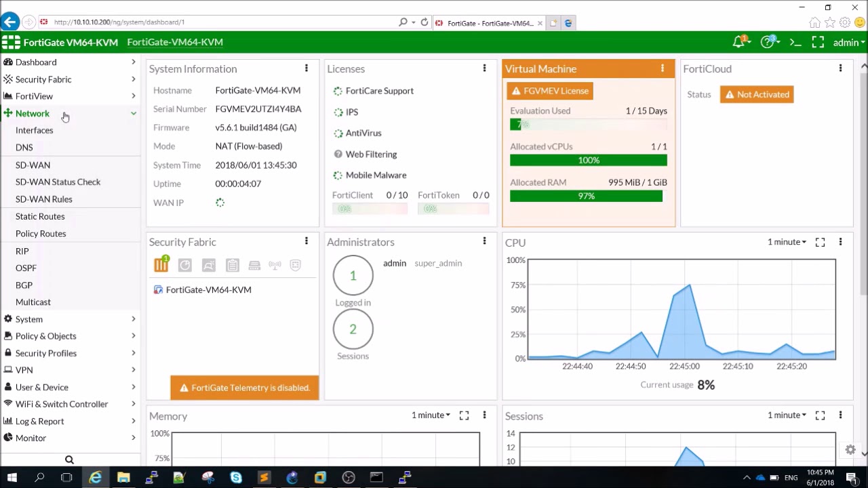Screen dimensions: 868x488
Task: Open Security Fabric widget options menu
Action: (x=307, y=241)
